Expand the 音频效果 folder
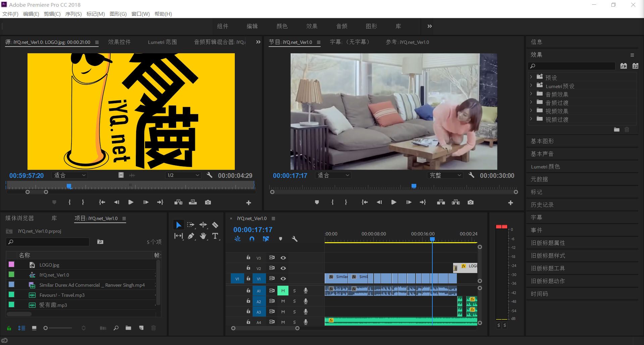Viewport: 644px width, 345px height. click(531, 94)
